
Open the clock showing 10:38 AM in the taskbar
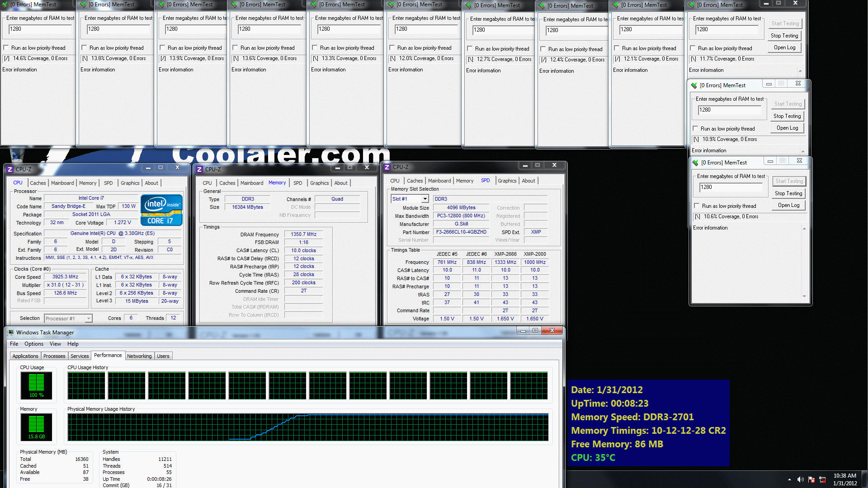pos(844,479)
